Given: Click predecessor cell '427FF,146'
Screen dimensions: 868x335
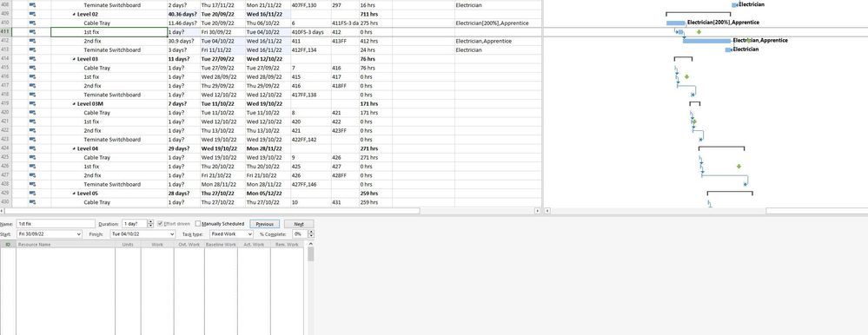Looking at the screenshot, I should coord(310,184).
